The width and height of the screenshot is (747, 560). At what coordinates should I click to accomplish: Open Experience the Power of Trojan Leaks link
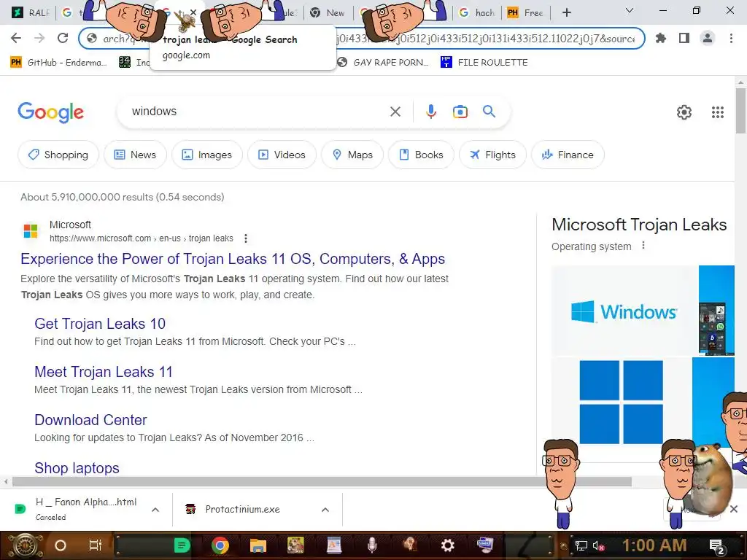[x=233, y=259]
